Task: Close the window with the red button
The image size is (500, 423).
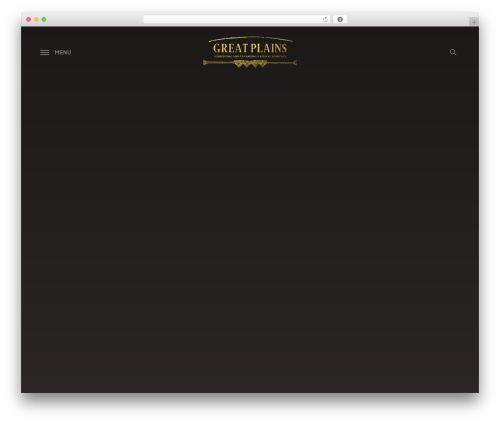Action: point(29,19)
